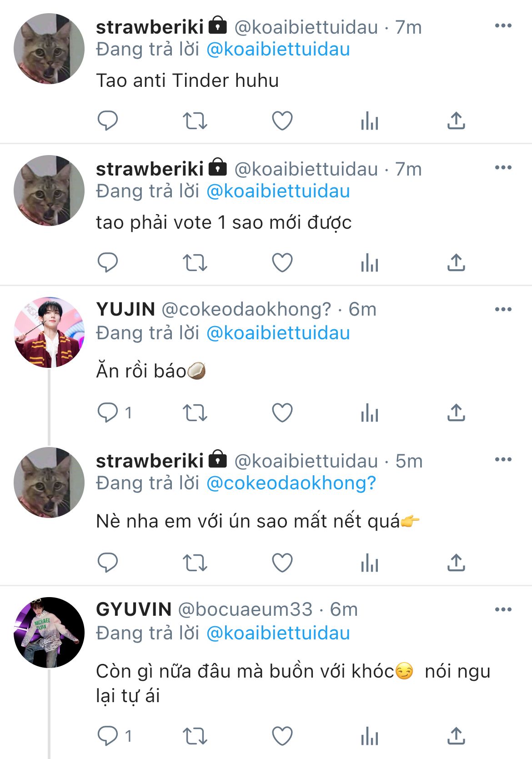Like GYUVIN's "Còn gì nữa đâu" tweet

coord(282,736)
